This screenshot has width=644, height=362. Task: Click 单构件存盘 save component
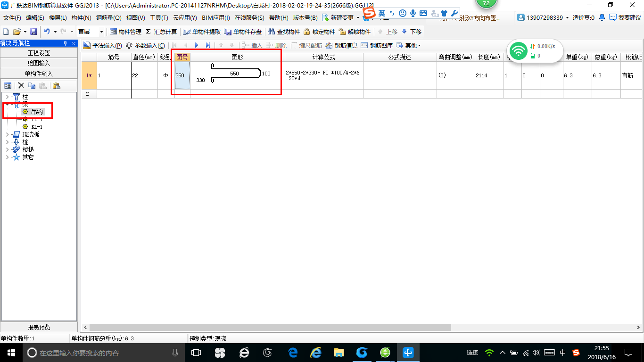(x=243, y=32)
